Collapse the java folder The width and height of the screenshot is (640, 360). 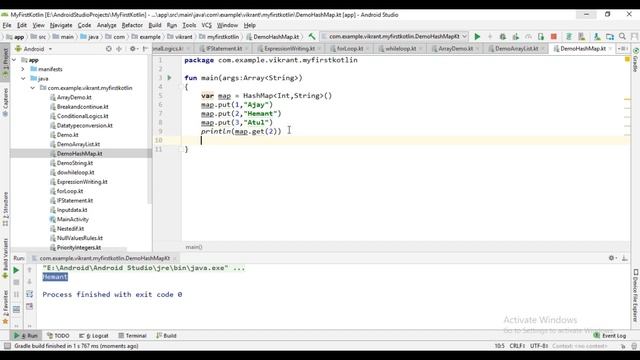pyautogui.click(x=23, y=78)
